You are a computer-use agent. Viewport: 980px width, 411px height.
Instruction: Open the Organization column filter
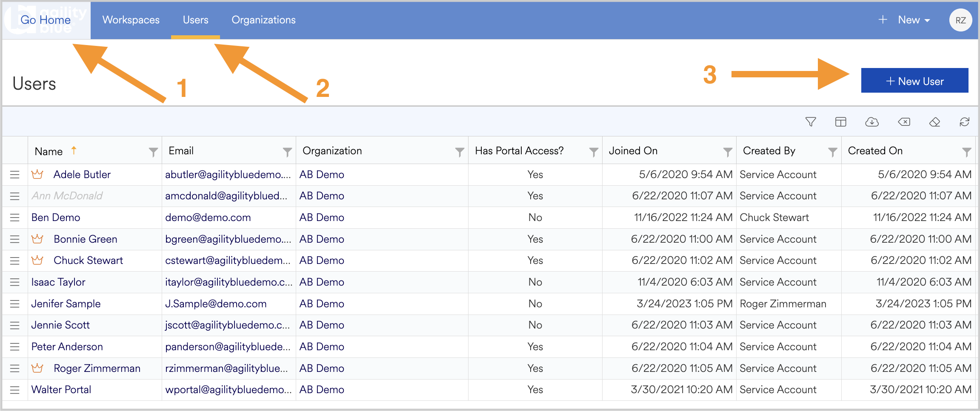click(x=460, y=152)
